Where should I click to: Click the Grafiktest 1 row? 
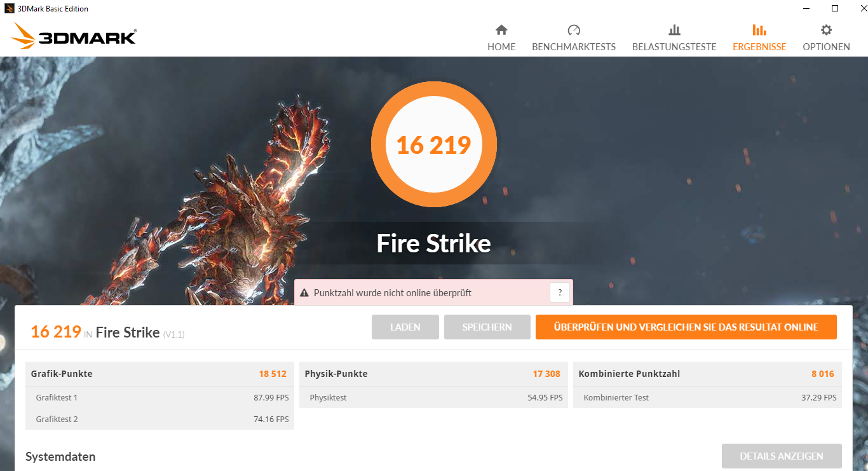point(159,398)
